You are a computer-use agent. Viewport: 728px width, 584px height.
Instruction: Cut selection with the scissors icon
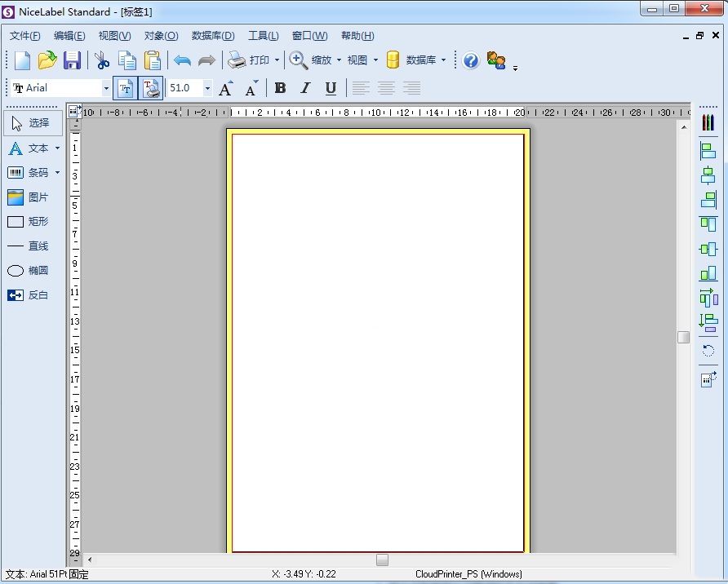pyautogui.click(x=102, y=60)
